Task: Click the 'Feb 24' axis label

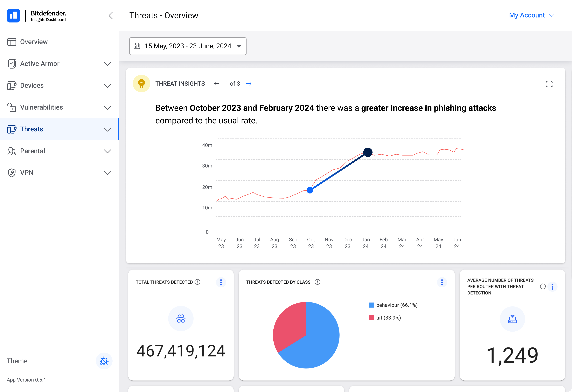Action: tap(383, 243)
